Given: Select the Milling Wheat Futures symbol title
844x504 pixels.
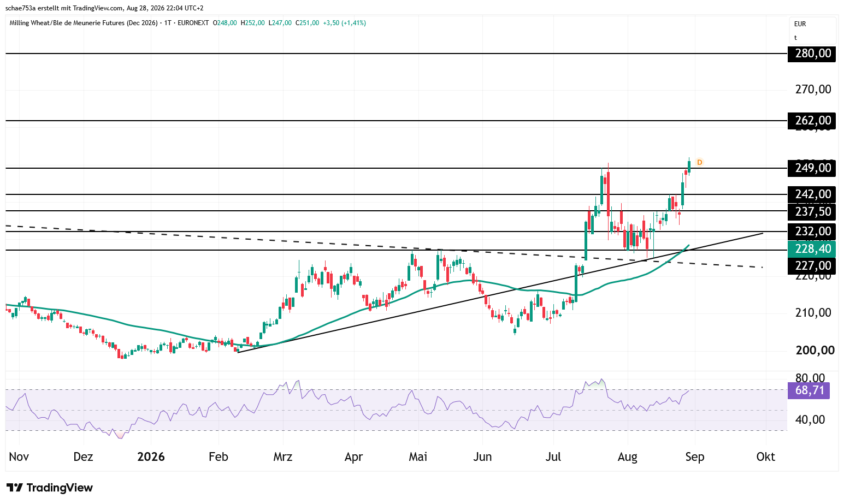Looking at the screenshot, I should [x=84, y=23].
